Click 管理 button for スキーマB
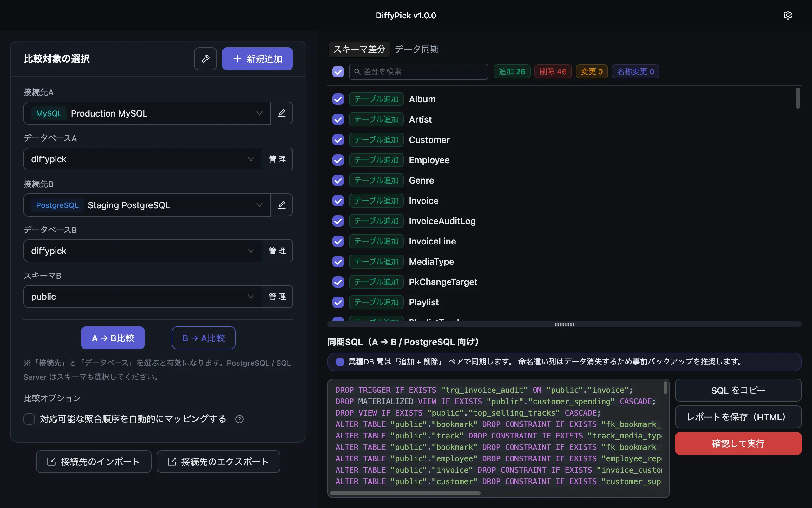 277,297
